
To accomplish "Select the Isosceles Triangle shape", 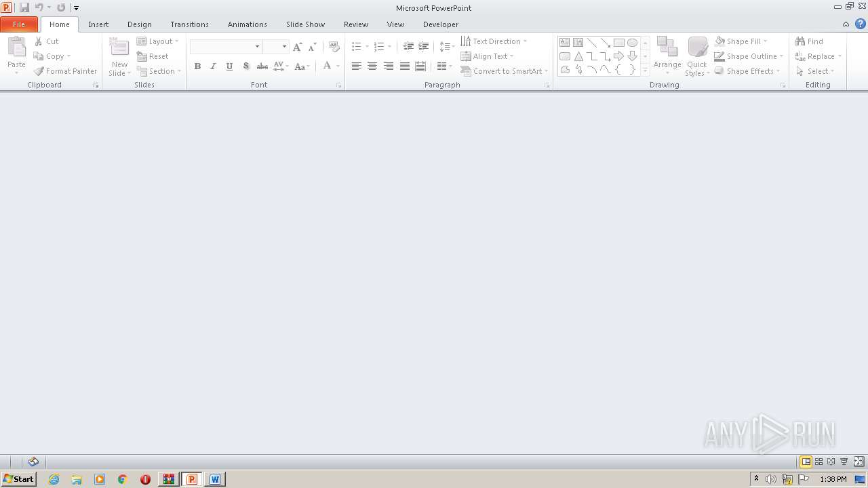I will (578, 56).
